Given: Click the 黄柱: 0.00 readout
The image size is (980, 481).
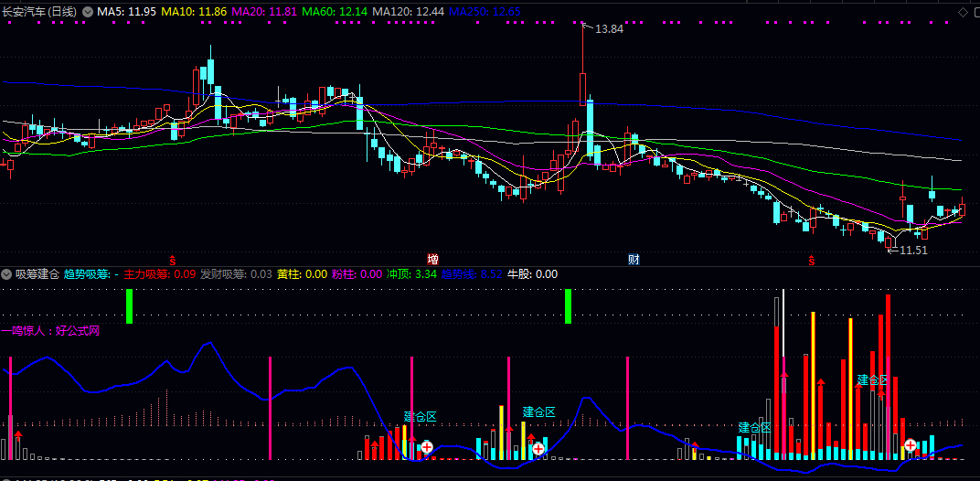Looking at the screenshot, I should 303,274.
